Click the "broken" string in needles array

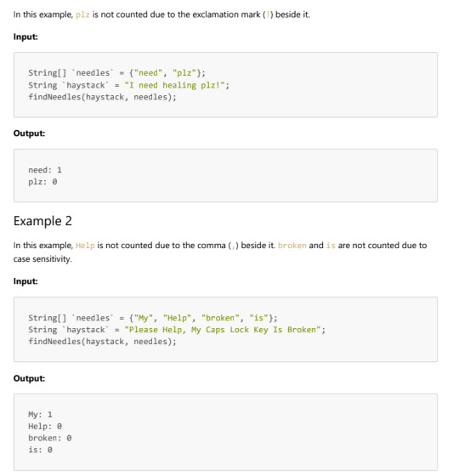[x=220, y=318]
